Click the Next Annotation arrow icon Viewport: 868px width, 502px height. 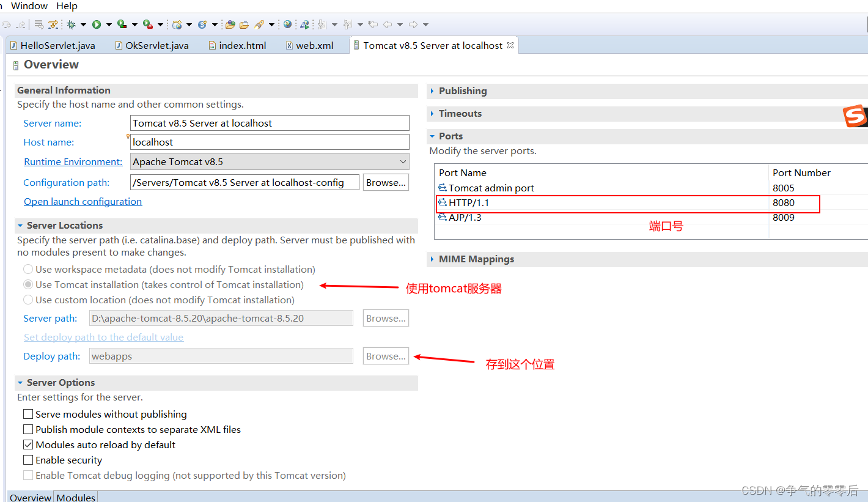tap(322, 24)
